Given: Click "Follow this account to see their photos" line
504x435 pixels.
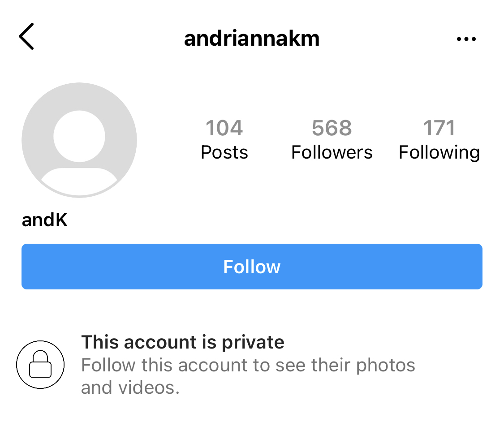Looking at the screenshot, I should 248,365.
